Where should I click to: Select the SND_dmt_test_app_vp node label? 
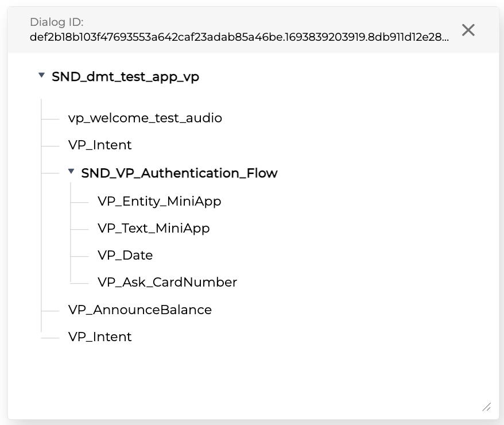coord(126,75)
